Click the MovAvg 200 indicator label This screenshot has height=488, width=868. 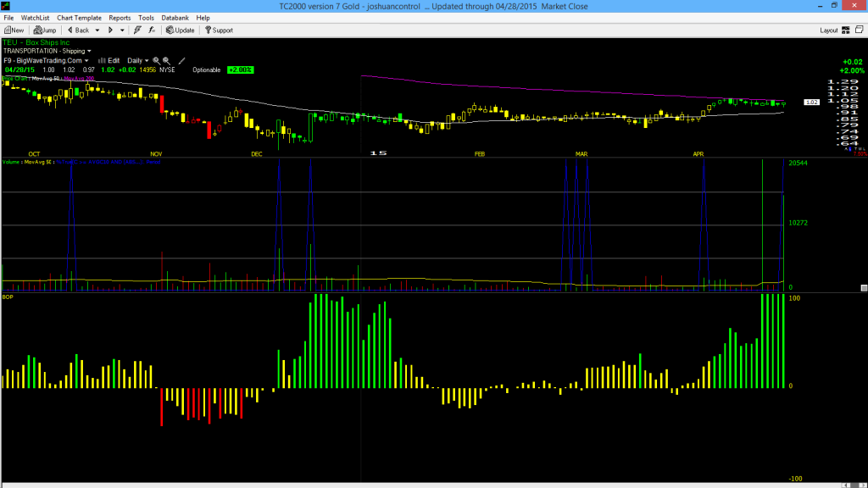click(x=79, y=79)
